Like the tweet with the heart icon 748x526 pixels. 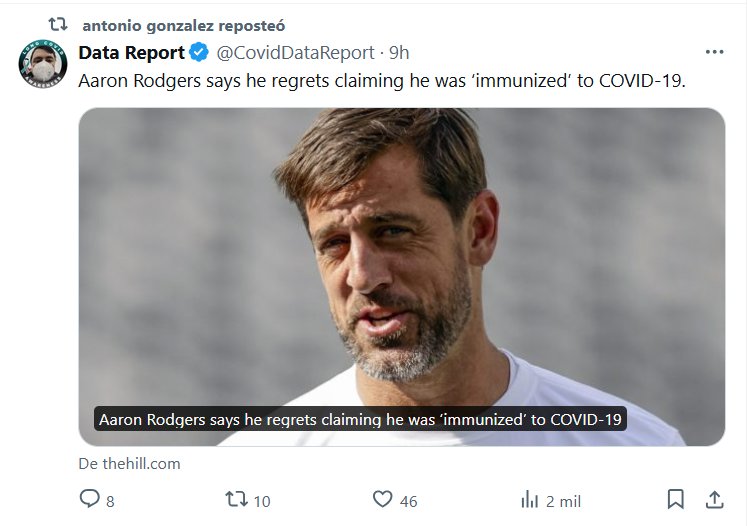382,499
